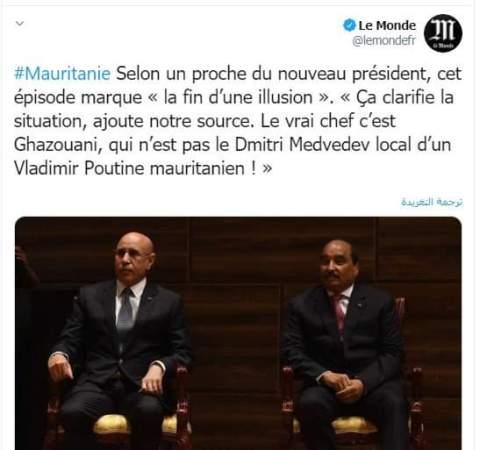480x450 pixels.
Task: Click the Arabic translate tweet link
Action: [432, 202]
